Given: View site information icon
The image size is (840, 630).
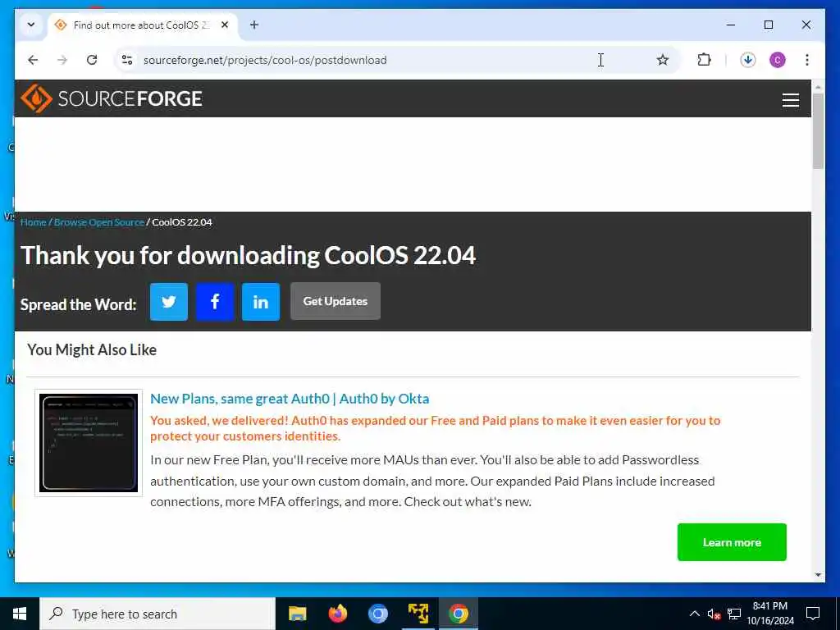Looking at the screenshot, I should point(127,60).
